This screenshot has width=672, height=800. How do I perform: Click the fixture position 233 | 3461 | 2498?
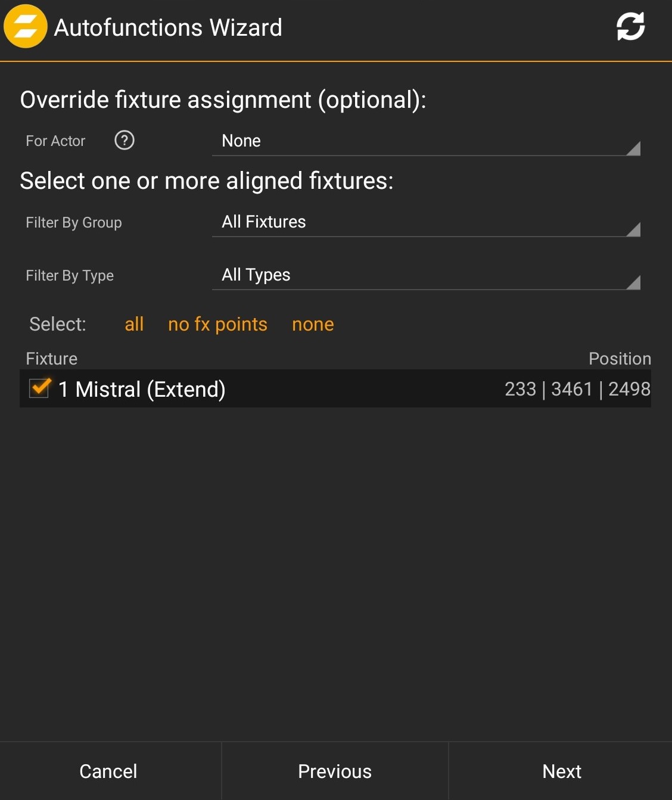577,389
